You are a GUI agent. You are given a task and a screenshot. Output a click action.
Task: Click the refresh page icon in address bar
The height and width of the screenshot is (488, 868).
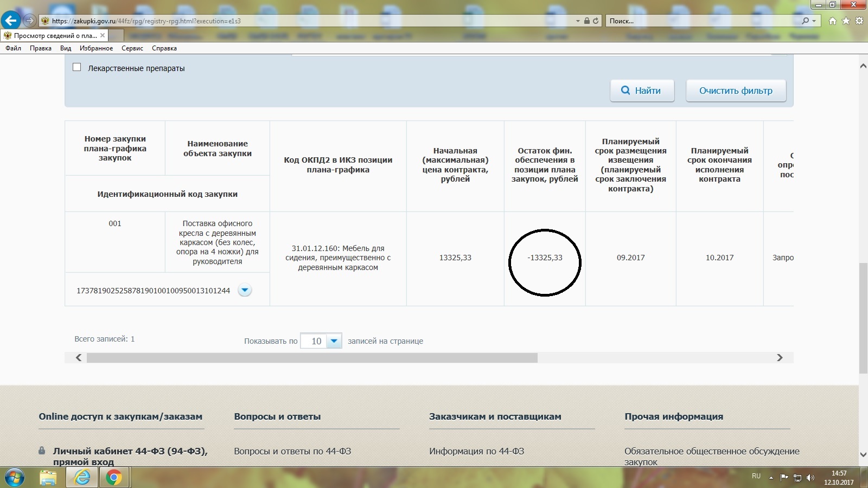(596, 21)
